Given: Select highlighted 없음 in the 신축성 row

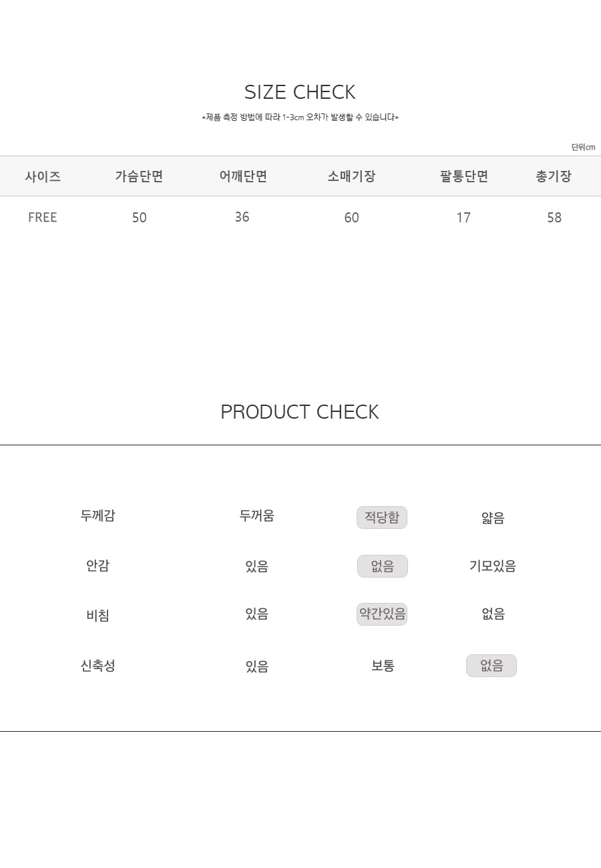Looking at the screenshot, I should pyautogui.click(x=491, y=666).
